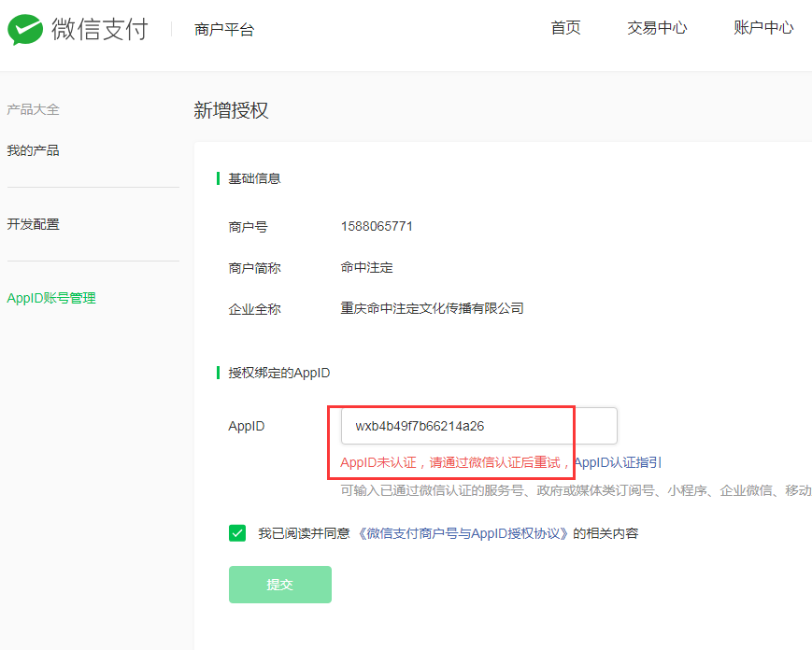This screenshot has width=812, height=650.
Task: Click the WeChat Pay logo icon
Action: tap(25, 29)
